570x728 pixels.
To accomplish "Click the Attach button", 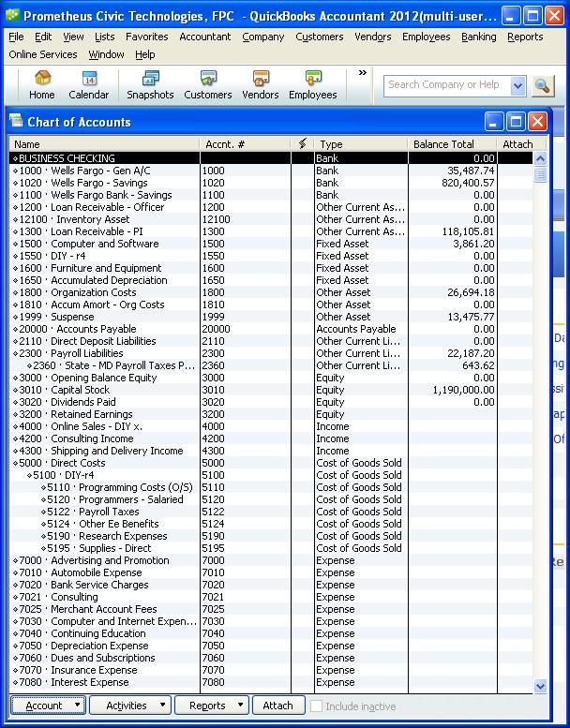I will tap(278, 706).
